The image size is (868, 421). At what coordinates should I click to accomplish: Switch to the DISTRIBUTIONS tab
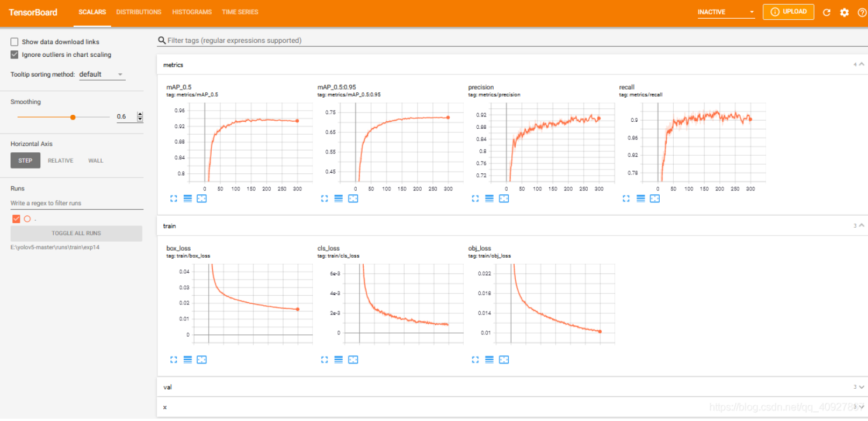[x=139, y=12]
